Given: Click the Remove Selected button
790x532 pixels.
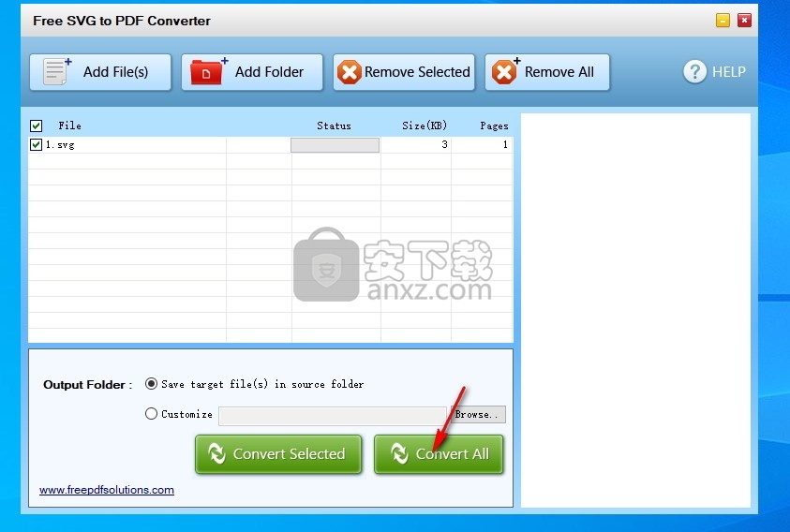Looking at the screenshot, I should tap(404, 72).
